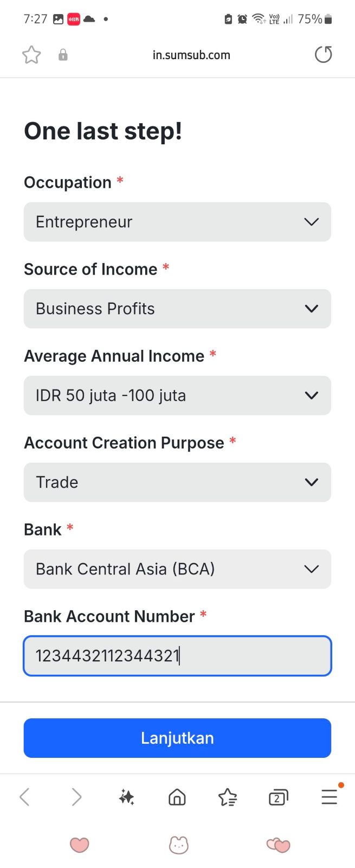
Task: Open the AI assistant sparkle icon in bottom toolbar
Action: [126, 797]
